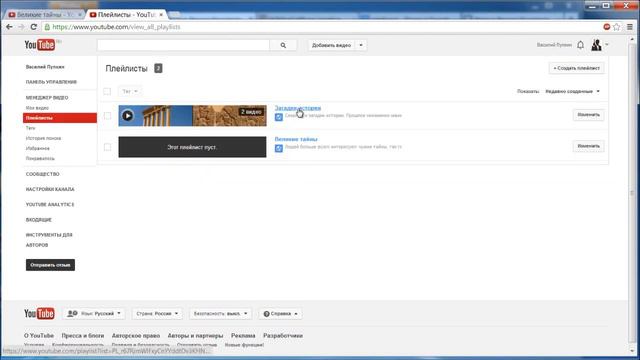The width and height of the screenshot is (640, 360).
Task: Open the Тег dropdown
Action: (130, 91)
